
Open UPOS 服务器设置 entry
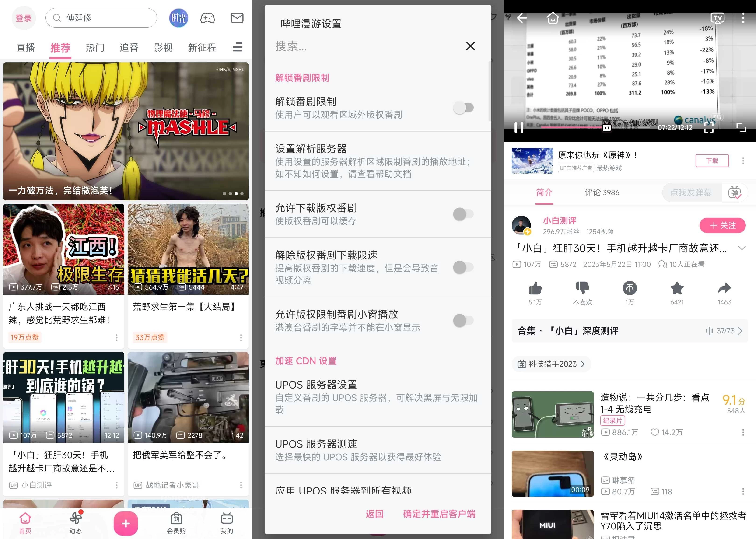point(378,397)
